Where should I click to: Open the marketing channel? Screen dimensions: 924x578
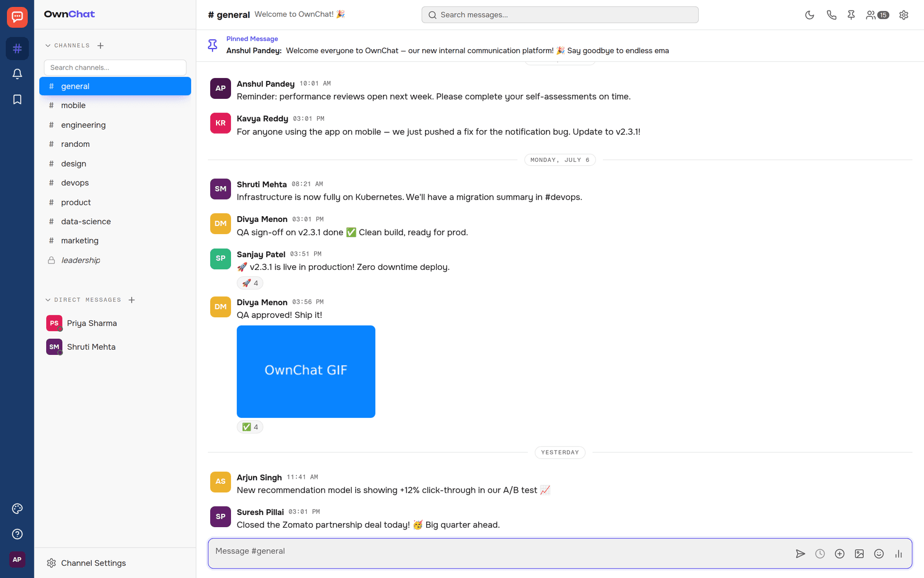click(x=115, y=240)
